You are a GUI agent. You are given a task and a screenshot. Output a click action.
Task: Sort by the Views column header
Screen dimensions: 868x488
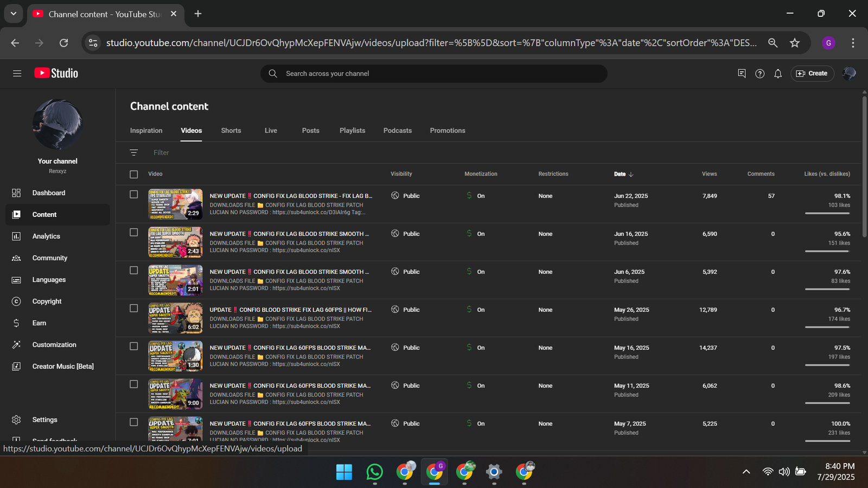point(709,174)
